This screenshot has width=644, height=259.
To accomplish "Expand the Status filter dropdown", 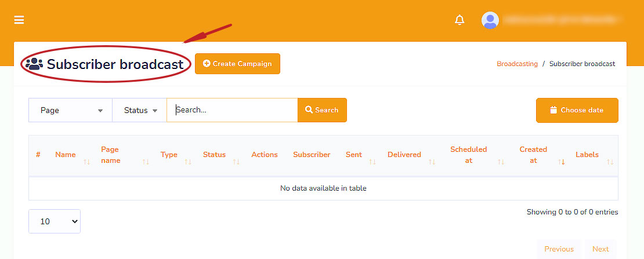I will 140,110.
